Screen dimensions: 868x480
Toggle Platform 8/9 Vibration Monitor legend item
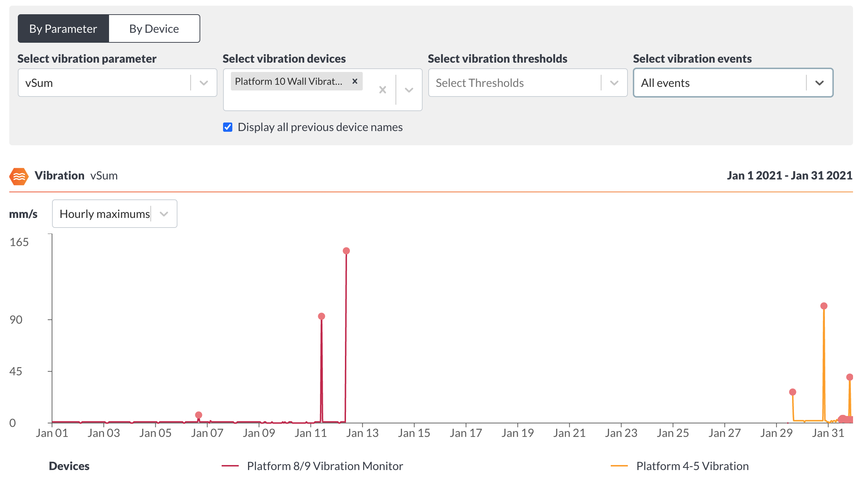tap(312, 466)
